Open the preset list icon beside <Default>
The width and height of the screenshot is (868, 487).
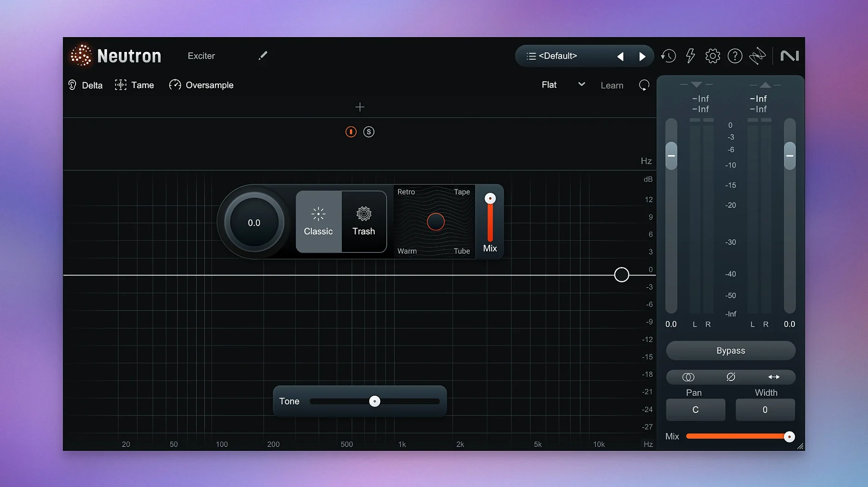[531, 56]
